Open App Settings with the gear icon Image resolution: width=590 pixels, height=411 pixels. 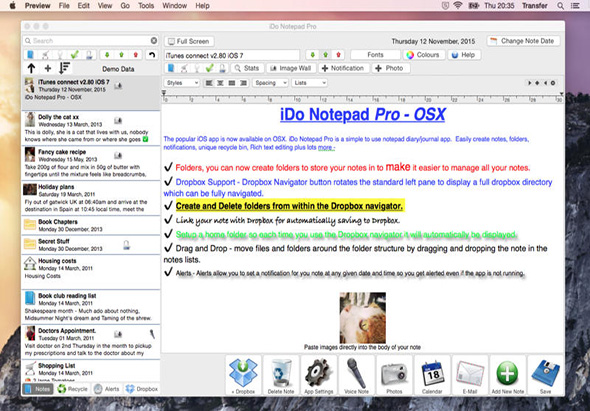click(319, 375)
